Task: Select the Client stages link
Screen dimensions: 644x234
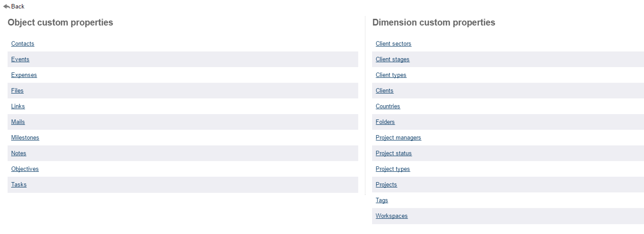Action: pos(393,60)
